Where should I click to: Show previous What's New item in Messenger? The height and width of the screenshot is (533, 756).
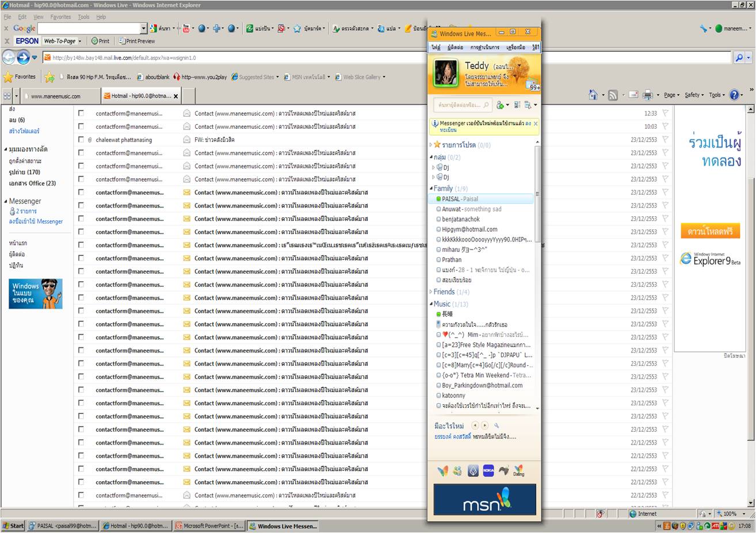click(475, 425)
